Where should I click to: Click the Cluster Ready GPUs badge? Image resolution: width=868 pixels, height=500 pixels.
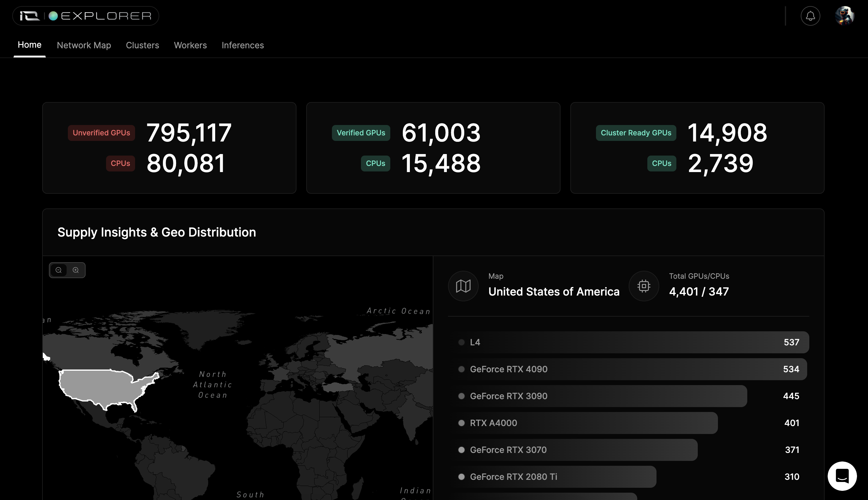point(635,133)
